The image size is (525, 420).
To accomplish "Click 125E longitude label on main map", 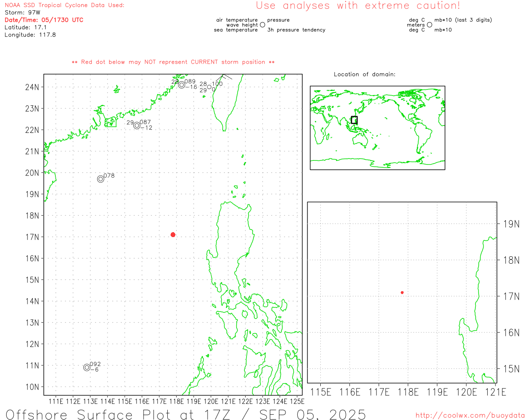I will point(297,401).
